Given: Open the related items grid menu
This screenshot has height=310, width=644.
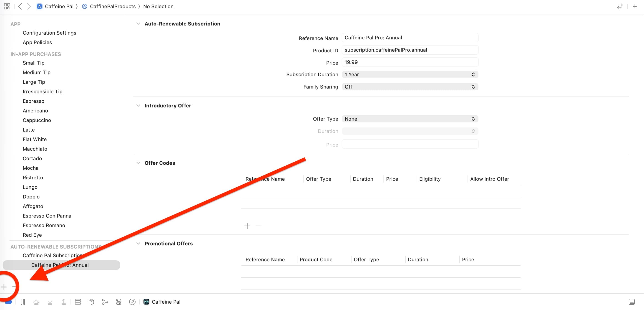Looking at the screenshot, I should tap(7, 6).
